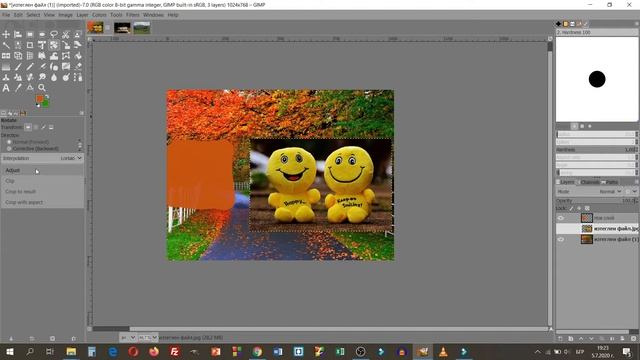Open the layer Mode dropdown
The width and height of the screenshot is (640, 360).
589,191
